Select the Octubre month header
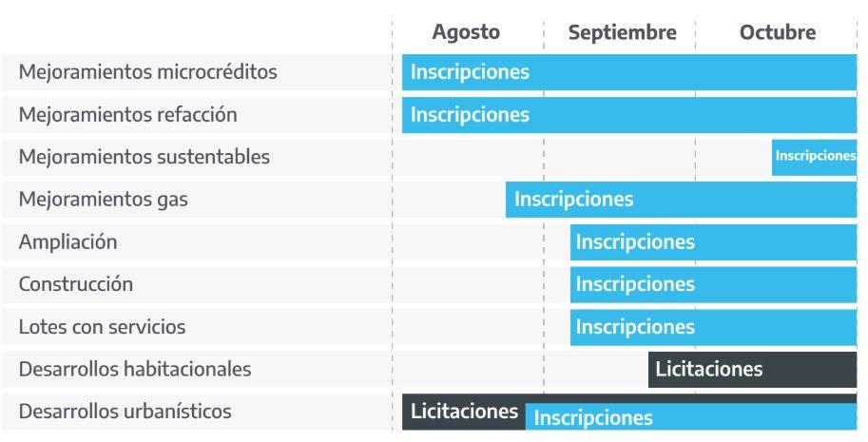 [778, 32]
